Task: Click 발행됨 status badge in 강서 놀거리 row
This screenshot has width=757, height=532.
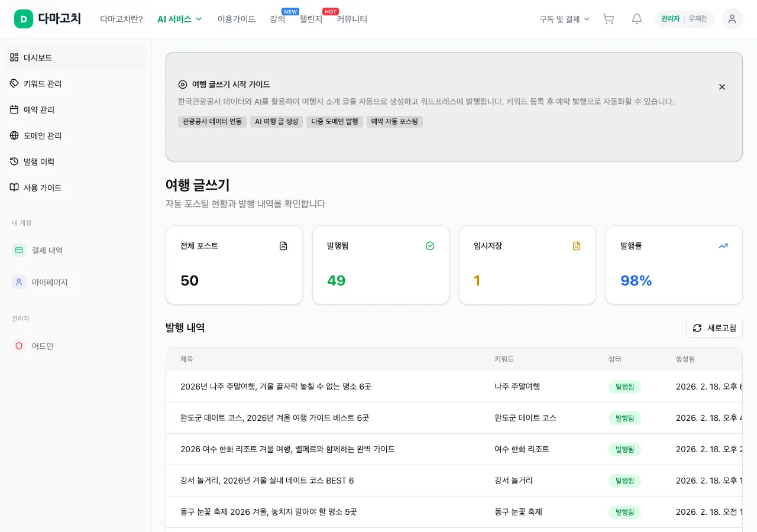Action: pyautogui.click(x=625, y=481)
